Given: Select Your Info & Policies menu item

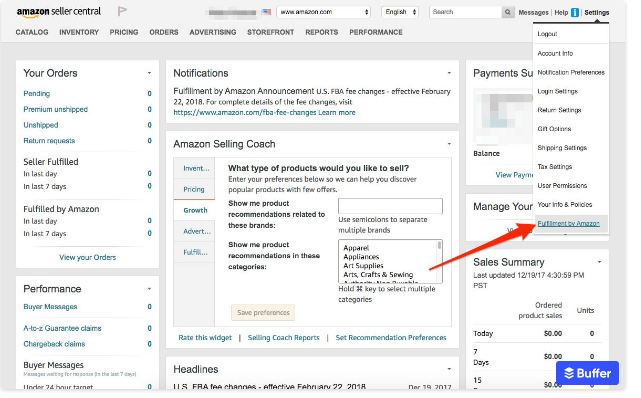Looking at the screenshot, I should [x=565, y=204].
